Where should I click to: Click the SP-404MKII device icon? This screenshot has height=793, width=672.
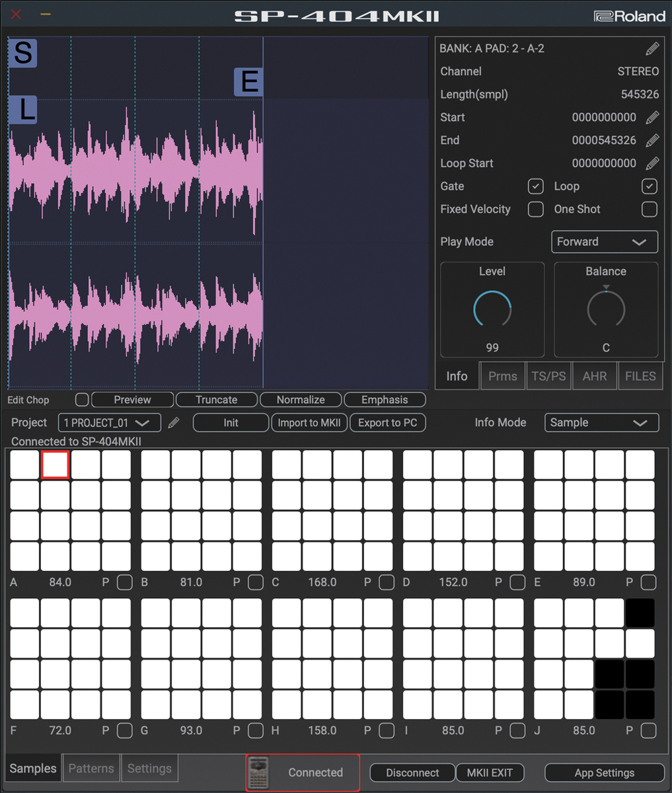[258, 773]
